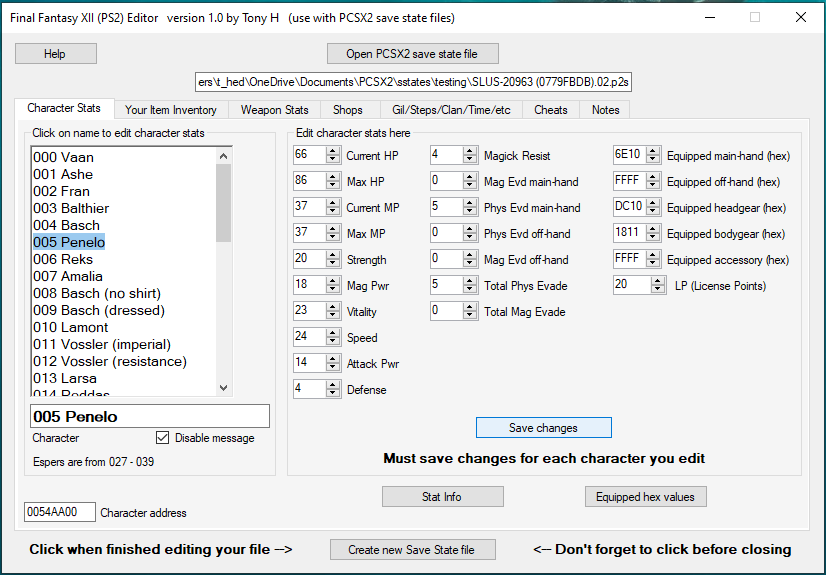The height and width of the screenshot is (575, 826).
Task: Select 003 Balthier in character list
Action: (71, 208)
